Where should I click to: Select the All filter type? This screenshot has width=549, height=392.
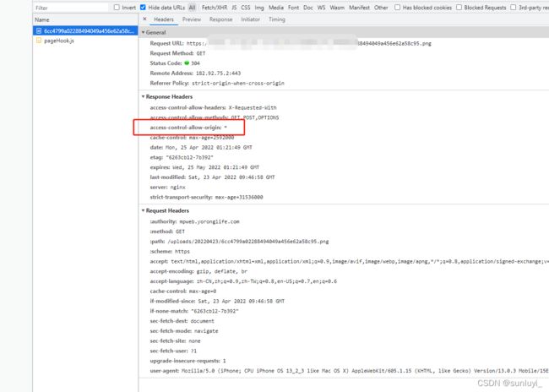193,8
